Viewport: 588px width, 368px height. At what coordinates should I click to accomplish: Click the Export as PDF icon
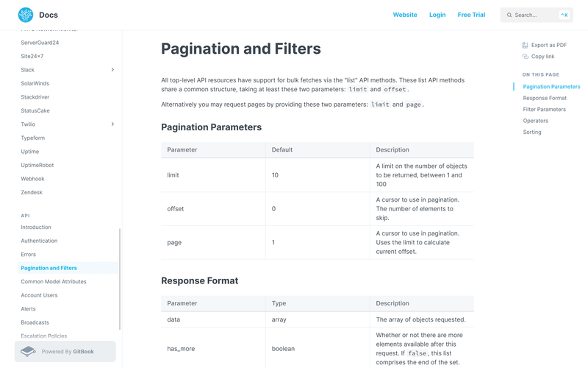[x=526, y=45]
